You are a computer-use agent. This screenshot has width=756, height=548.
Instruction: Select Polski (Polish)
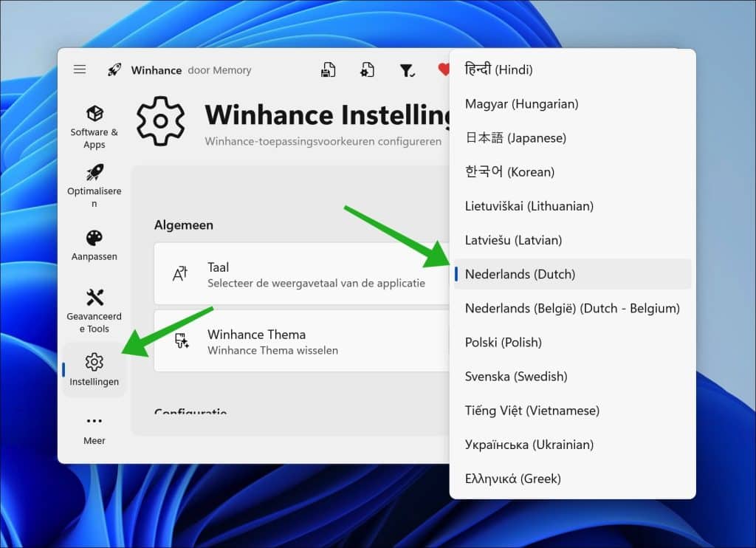coord(572,343)
